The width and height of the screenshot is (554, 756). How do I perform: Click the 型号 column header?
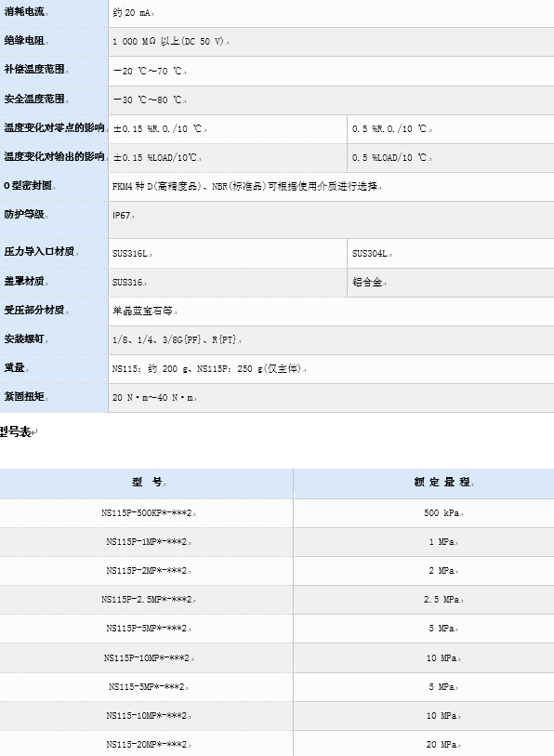[x=149, y=482]
